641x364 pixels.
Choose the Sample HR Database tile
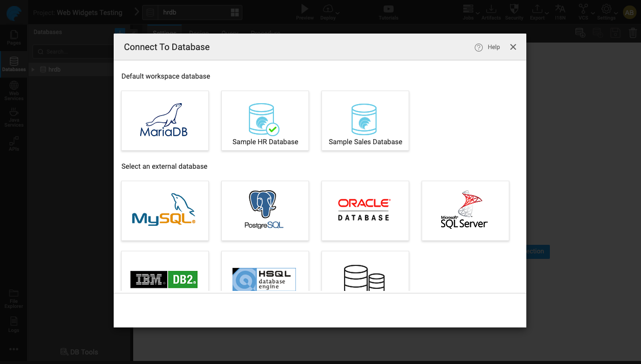coord(265,121)
